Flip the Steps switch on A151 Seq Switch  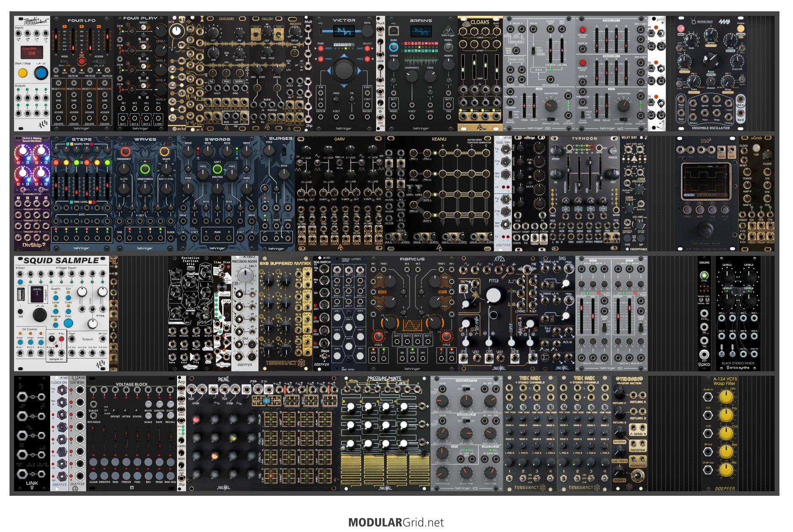click(325, 357)
